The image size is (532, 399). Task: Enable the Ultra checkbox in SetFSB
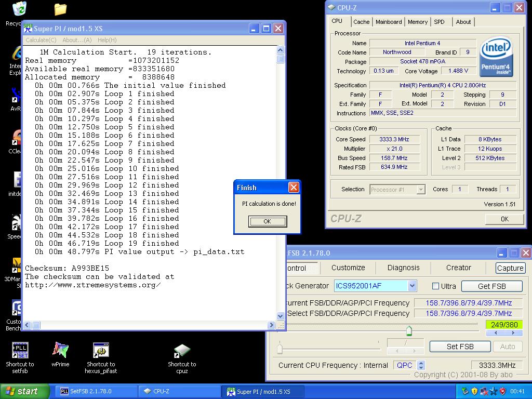pos(436,286)
